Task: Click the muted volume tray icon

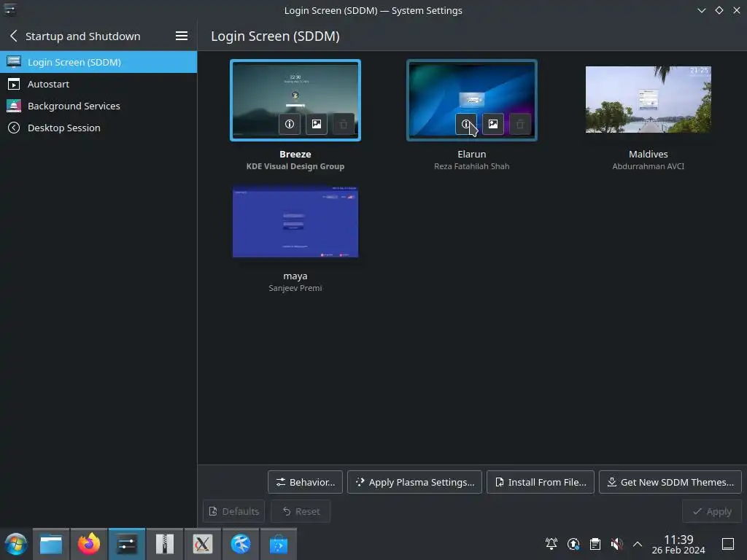Action: [616, 544]
